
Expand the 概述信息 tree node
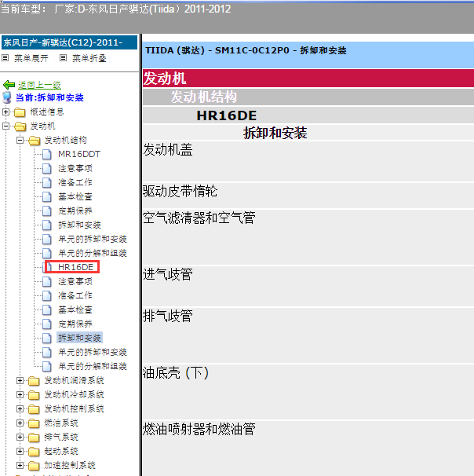point(5,112)
